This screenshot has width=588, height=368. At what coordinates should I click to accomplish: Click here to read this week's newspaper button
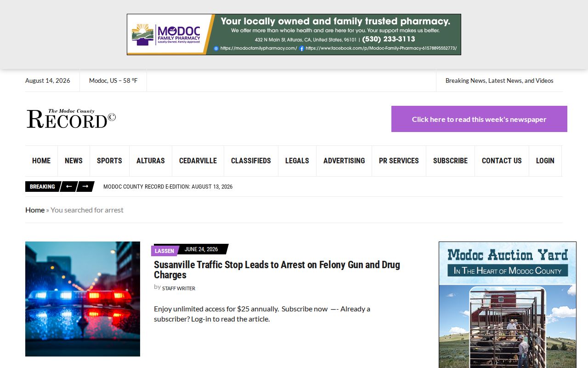(x=479, y=119)
